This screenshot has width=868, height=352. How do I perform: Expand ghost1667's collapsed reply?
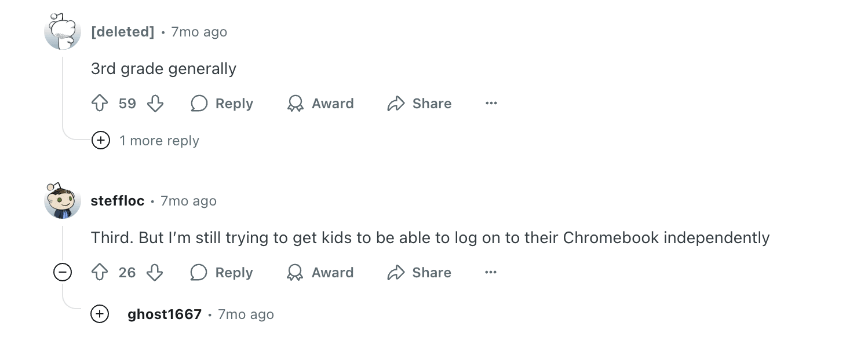point(100,314)
